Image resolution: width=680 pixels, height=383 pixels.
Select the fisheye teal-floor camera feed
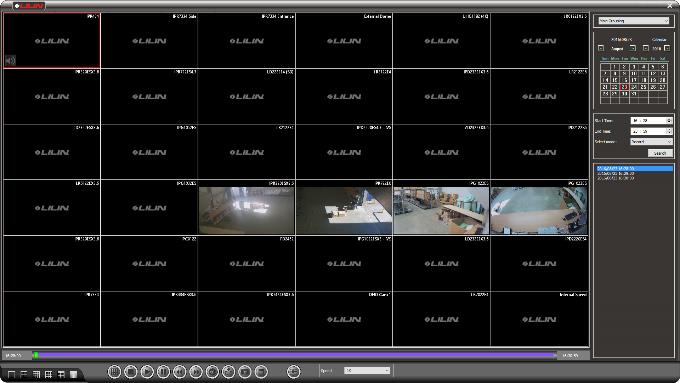pyautogui.click(x=539, y=211)
